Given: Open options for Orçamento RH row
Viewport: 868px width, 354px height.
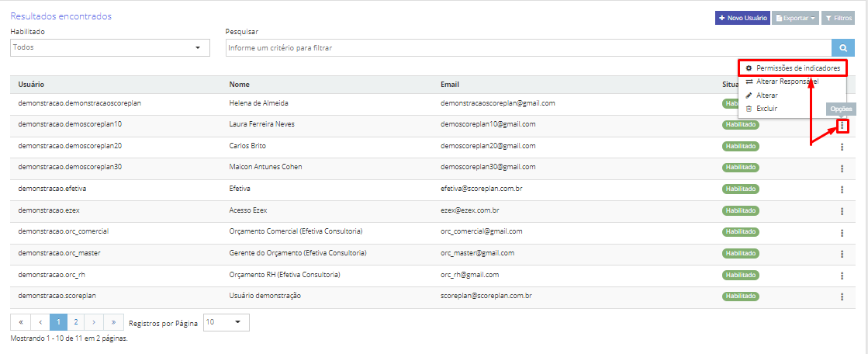Looking at the screenshot, I should (842, 276).
